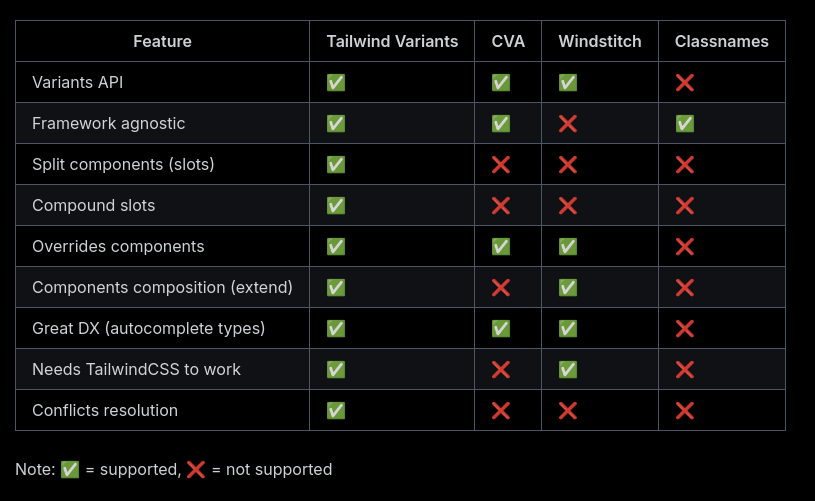Click the CVA cross for Needs TailwindCSS row
Viewport: 815px width, 501px height.
(501, 370)
